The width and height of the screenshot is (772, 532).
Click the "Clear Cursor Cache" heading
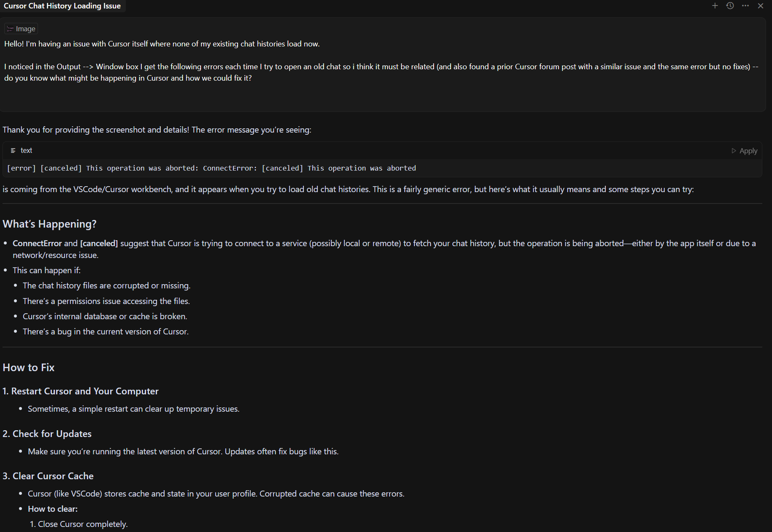click(x=48, y=476)
